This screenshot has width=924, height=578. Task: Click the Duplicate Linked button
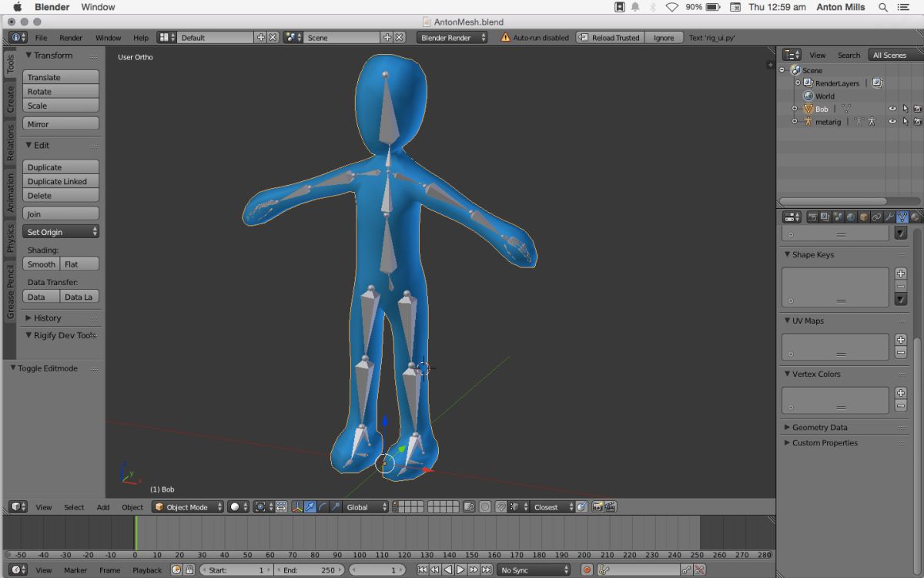pos(61,181)
